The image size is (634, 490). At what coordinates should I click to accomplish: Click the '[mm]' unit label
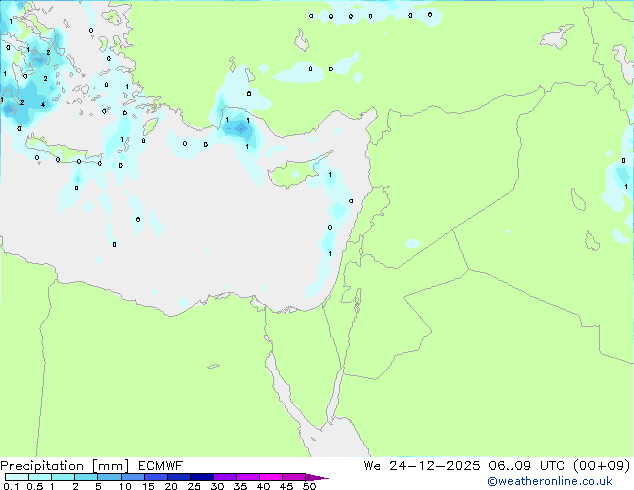[x=110, y=466]
